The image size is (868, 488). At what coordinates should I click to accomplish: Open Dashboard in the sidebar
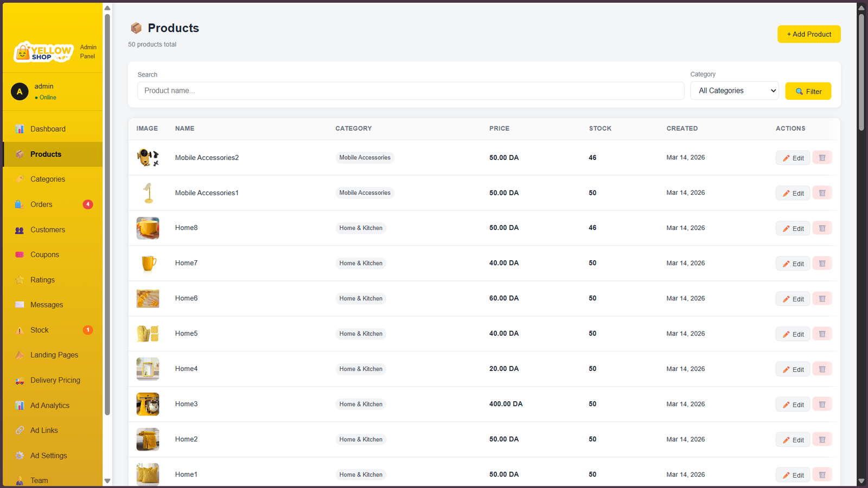[53, 129]
